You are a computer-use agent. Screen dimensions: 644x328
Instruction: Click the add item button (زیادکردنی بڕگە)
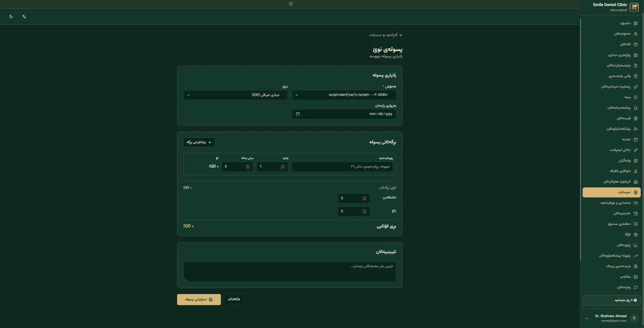[x=199, y=142]
